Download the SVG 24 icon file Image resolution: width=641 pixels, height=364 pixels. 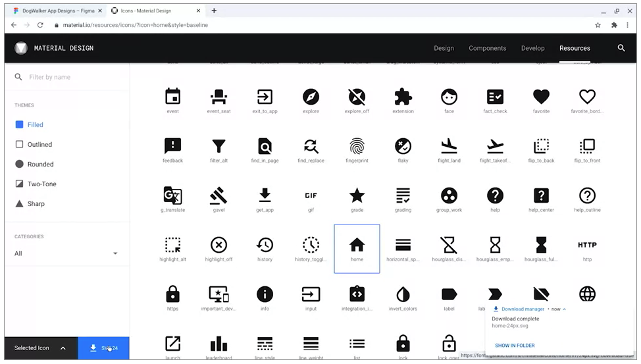103,348
